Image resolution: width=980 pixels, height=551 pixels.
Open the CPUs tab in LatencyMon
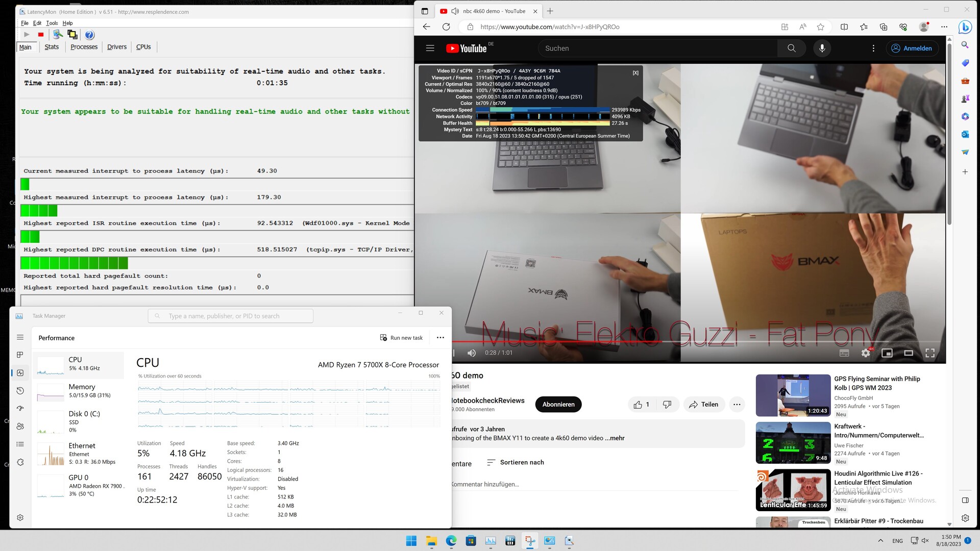(143, 47)
